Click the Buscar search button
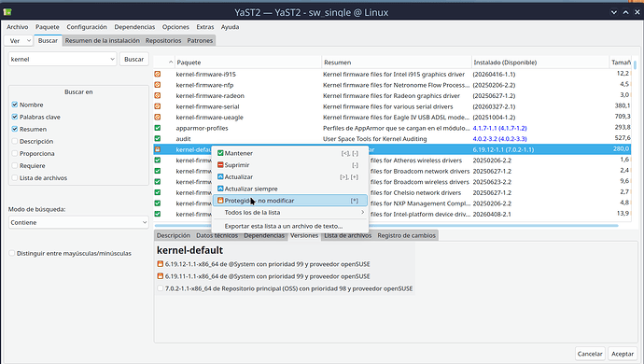The image size is (644, 364). (x=133, y=59)
